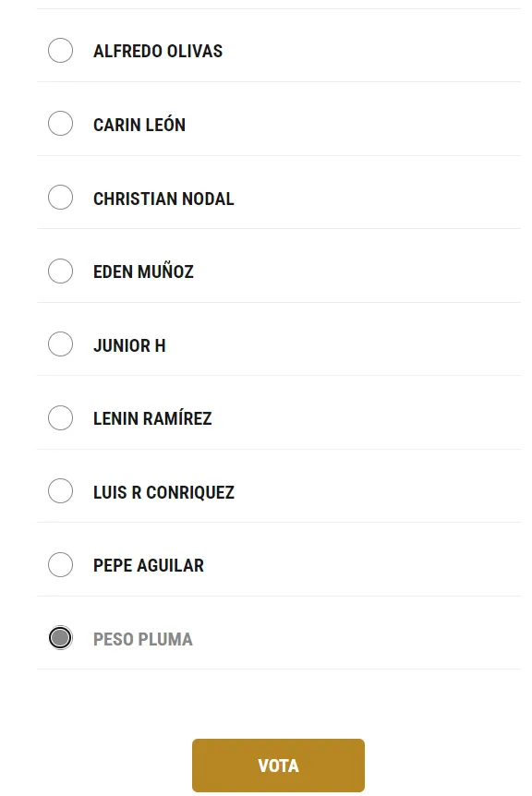Select the Lenin Ramírez radio button
532x796 pixels.
[61, 417]
